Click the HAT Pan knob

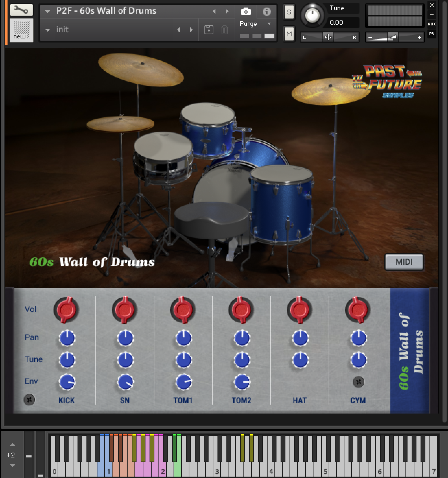pos(300,338)
